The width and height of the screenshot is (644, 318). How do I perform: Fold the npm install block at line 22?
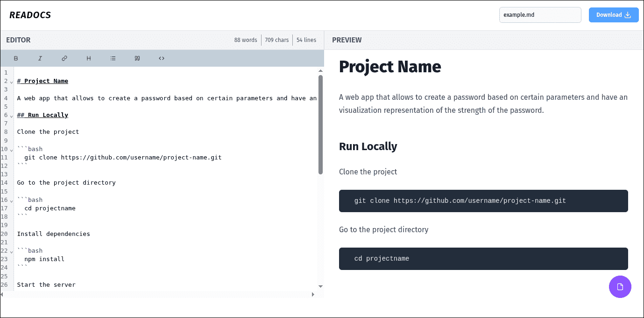pos(12,251)
